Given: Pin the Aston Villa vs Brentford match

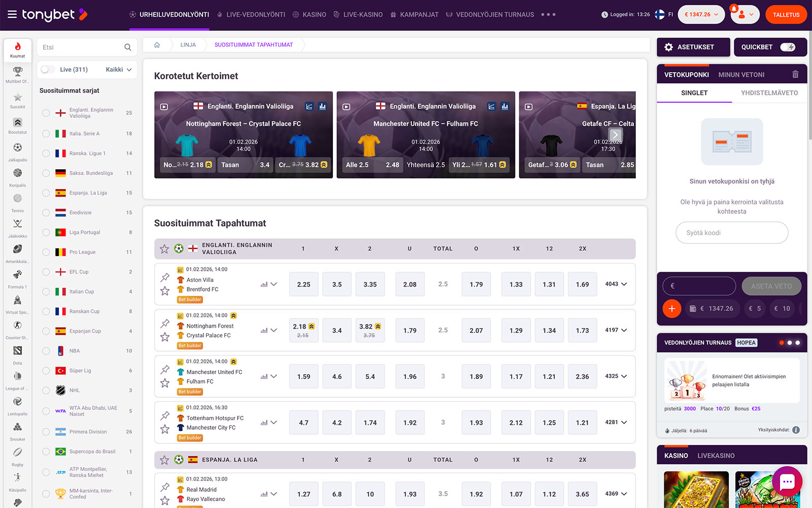Looking at the screenshot, I should click(x=165, y=277).
